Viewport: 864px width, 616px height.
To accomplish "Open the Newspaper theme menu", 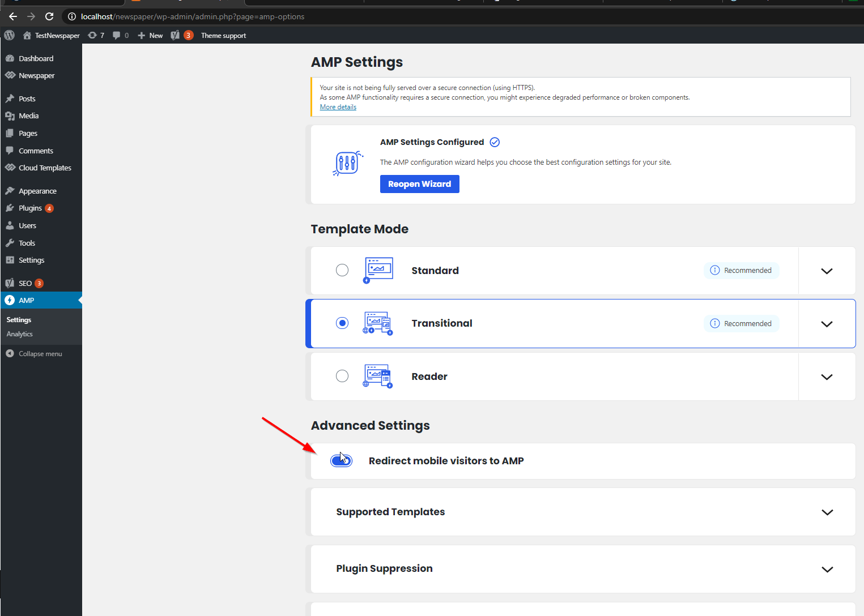I will click(41, 75).
